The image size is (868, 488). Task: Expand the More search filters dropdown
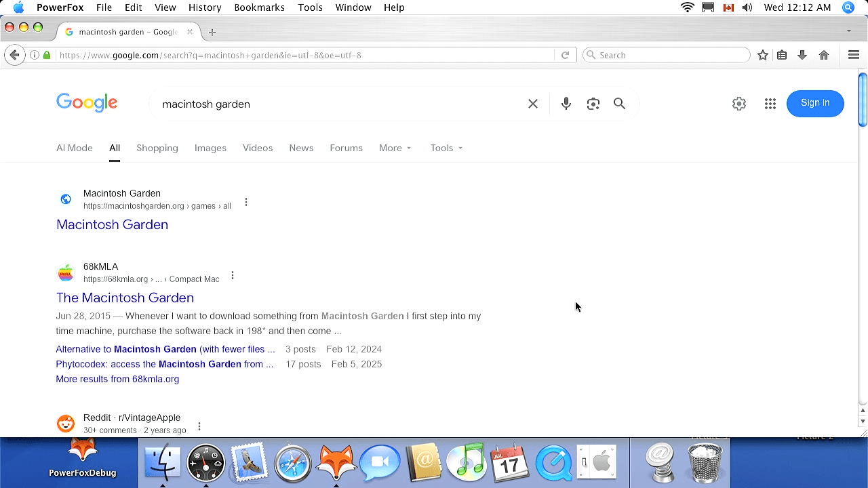[395, 148]
